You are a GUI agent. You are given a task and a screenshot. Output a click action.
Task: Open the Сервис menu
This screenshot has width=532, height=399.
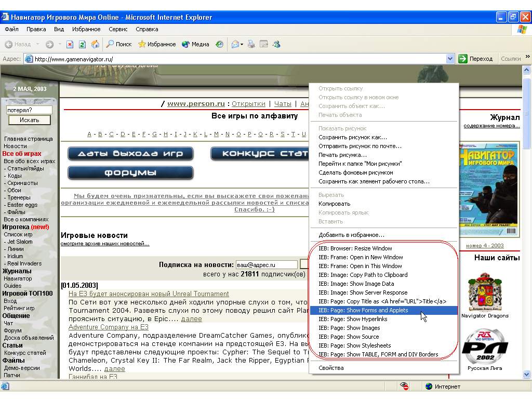(118, 29)
